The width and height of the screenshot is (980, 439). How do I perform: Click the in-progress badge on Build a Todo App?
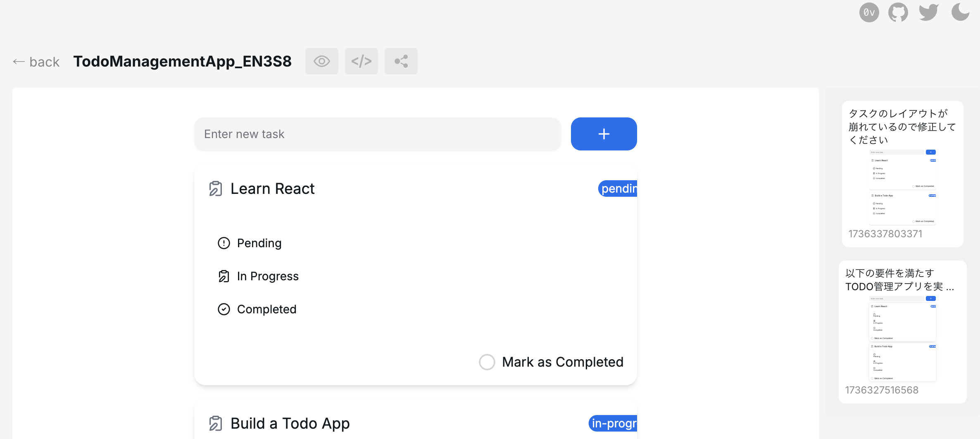613,423
